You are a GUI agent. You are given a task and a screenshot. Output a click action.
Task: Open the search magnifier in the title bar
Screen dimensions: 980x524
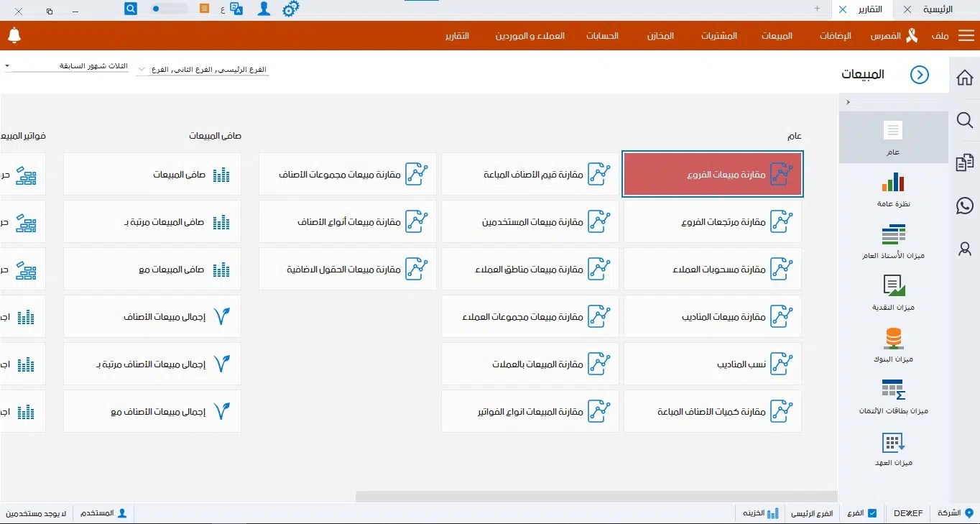(130, 9)
